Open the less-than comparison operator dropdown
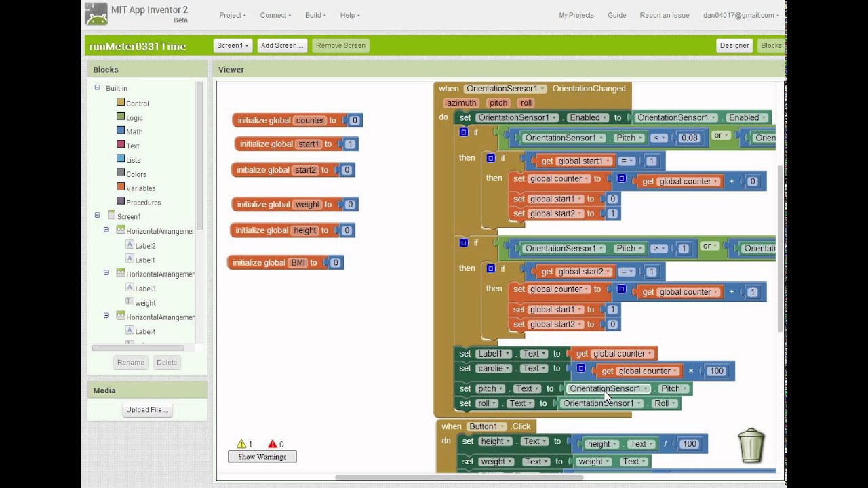This screenshot has width=868, height=488. click(x=658, y=138)
